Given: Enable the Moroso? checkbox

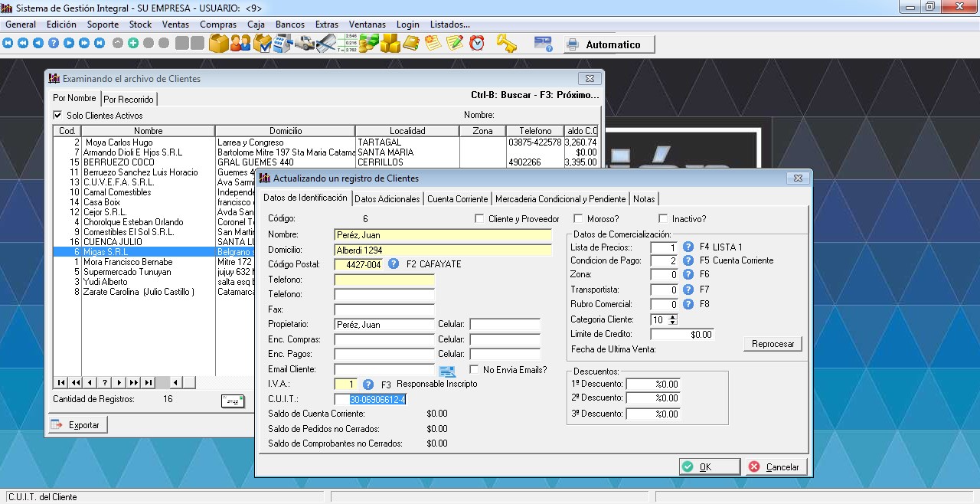Looking at the screenshot, I should pyautogui.click(x=578, y=219).
